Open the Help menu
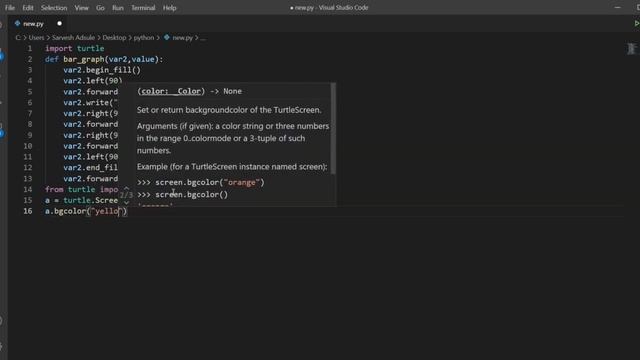 pyautogui.click(x=169, y=8)
